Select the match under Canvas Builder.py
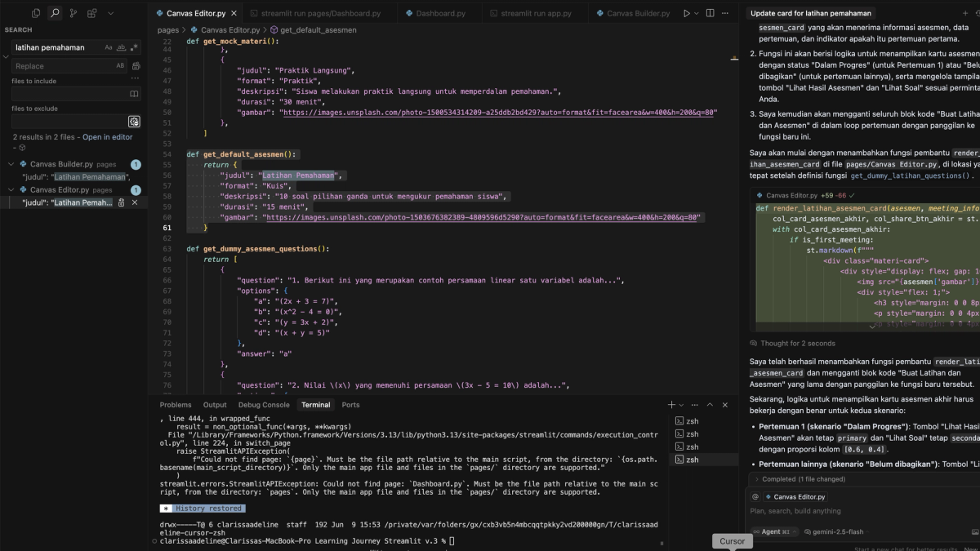The width and height of the screenshot is (980, 551). coord(76,177)
